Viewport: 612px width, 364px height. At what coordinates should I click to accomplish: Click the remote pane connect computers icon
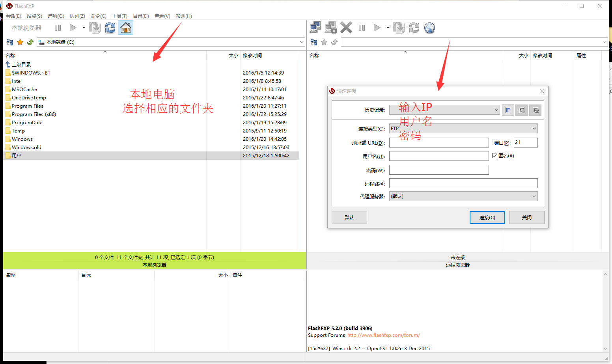click(x=315, y=28)
